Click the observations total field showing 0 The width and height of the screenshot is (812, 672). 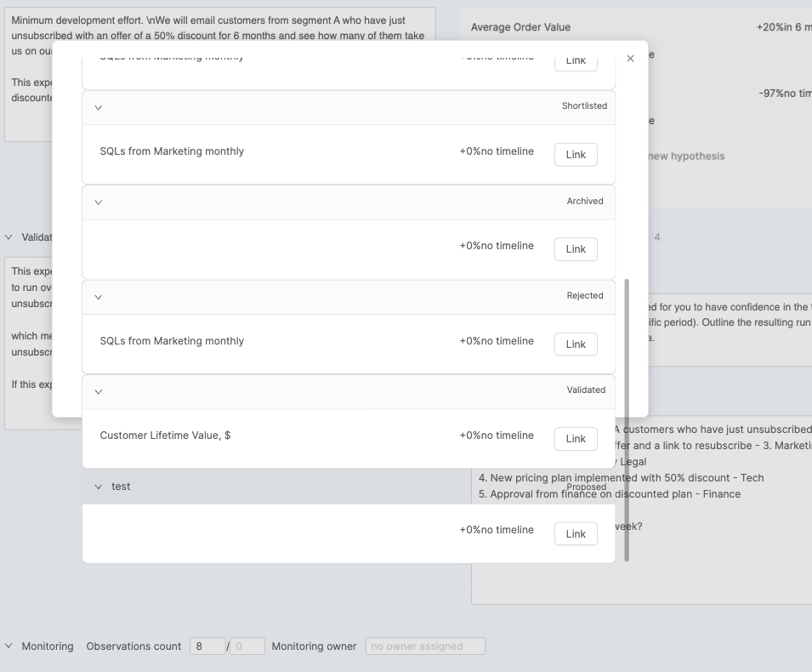click(x=247, y=646)
